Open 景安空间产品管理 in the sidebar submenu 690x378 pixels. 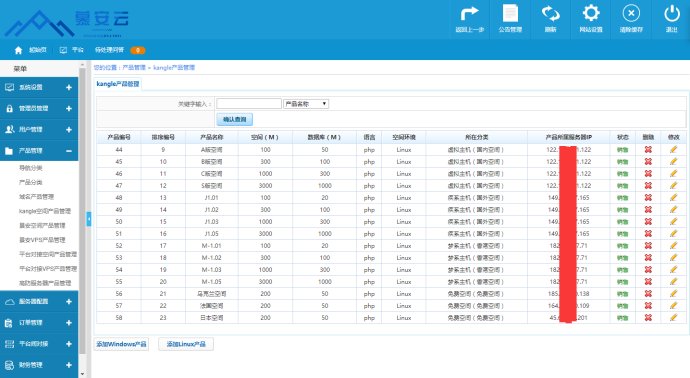[42, 225]
